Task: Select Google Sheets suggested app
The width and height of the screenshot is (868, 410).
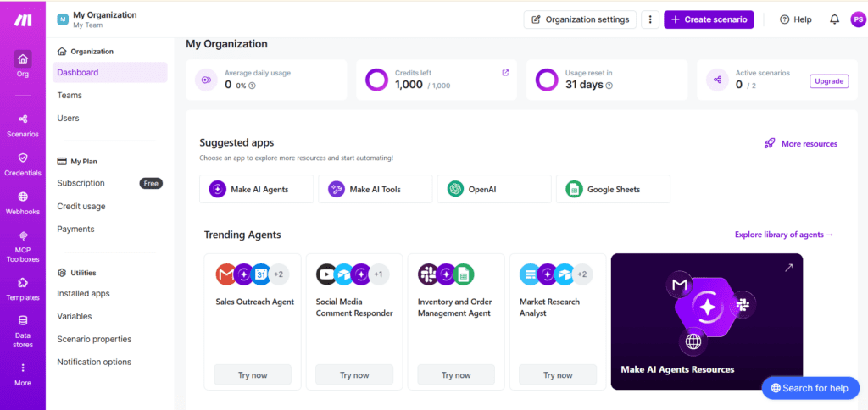Action: pyautogui.click(x=614, y=189)
